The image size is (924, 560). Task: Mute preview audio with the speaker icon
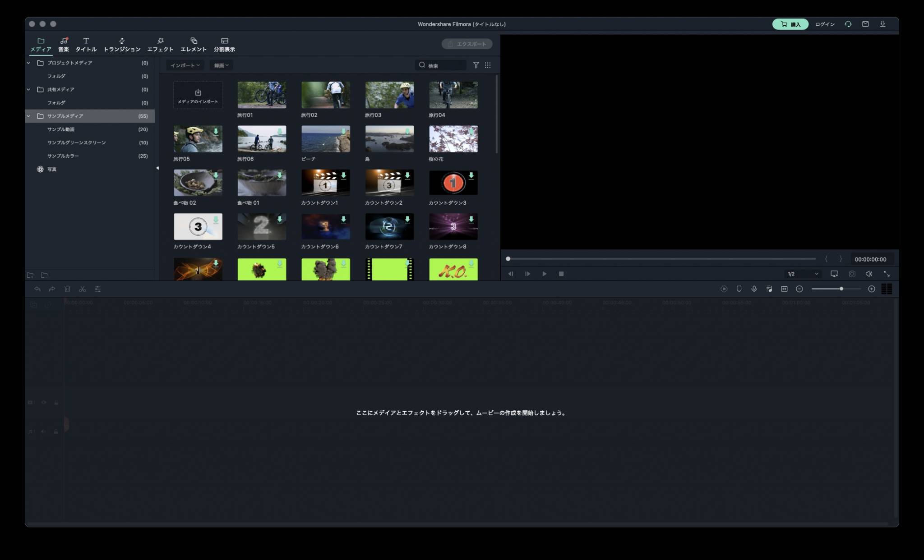tap(869, 274)
